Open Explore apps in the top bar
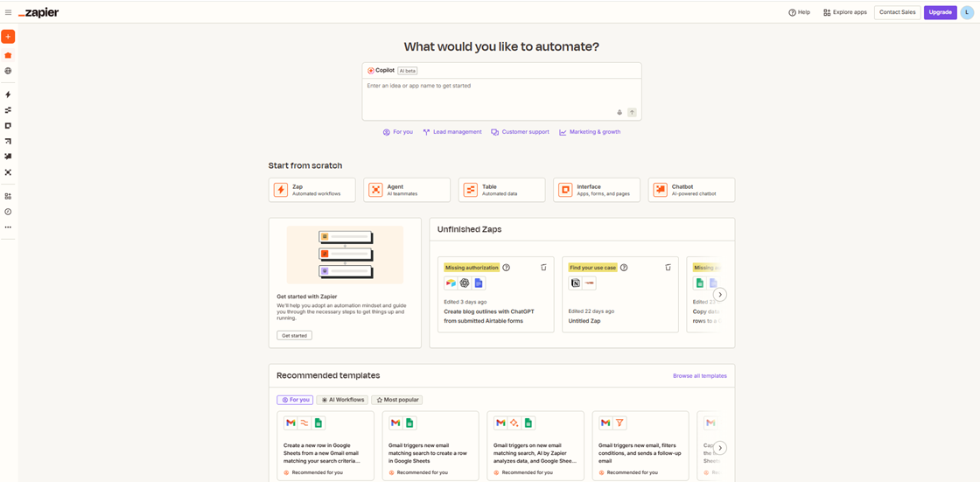Viewport: 980px width, 482px height. point(845,12)
